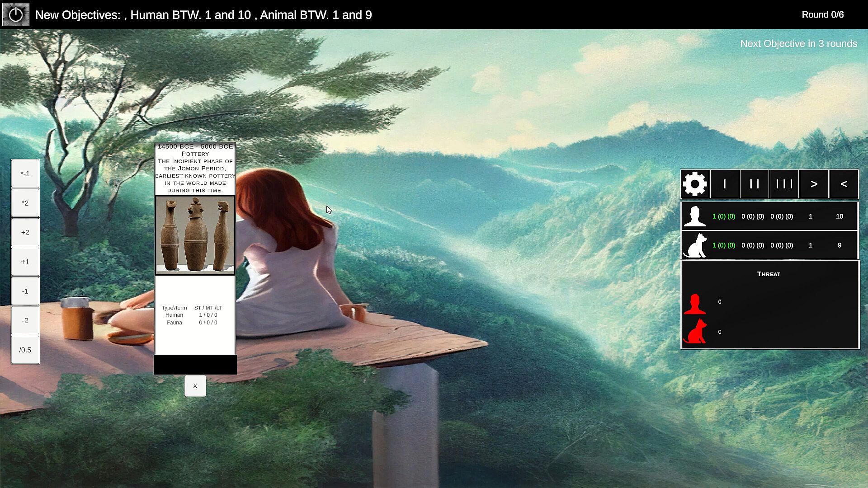Apply the *2 multiplier operator

pyautogui.click(x=25, y=203)
